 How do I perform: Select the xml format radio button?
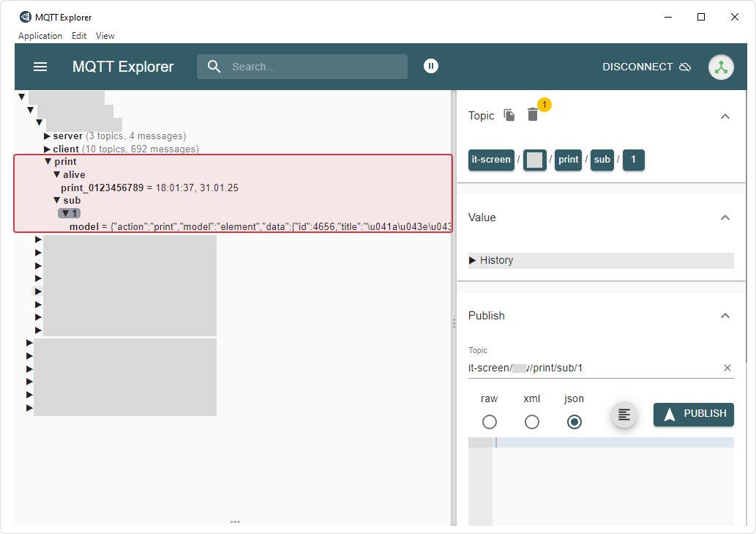click(x=532, y=422)
